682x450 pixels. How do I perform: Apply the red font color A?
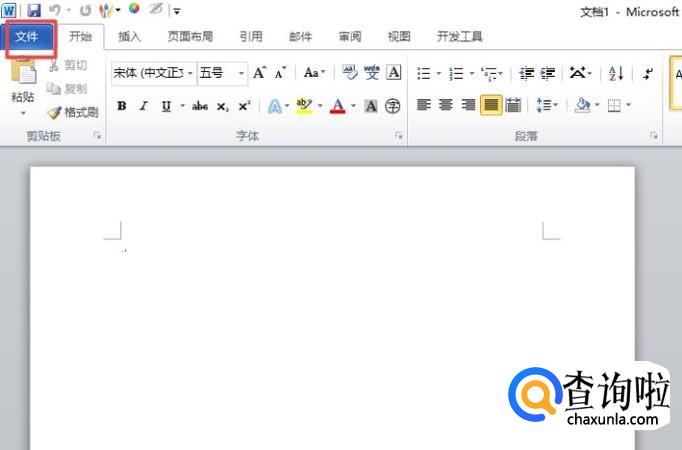(x=338, y=106)
